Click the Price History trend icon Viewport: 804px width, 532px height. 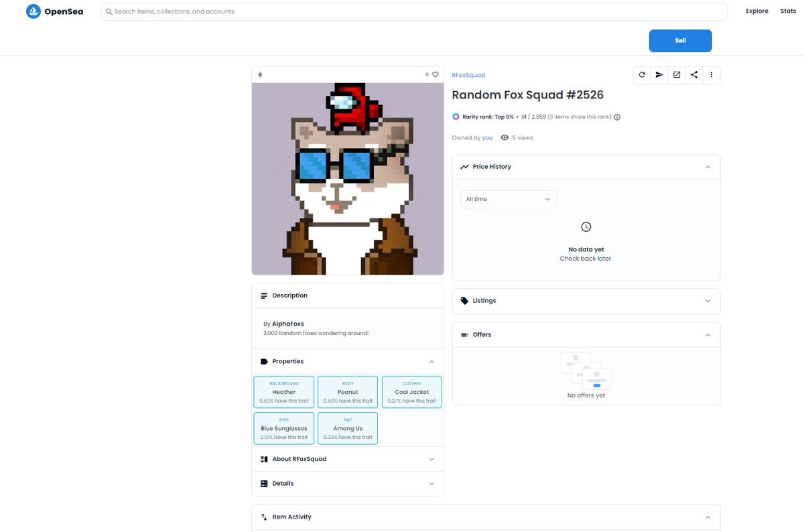click(x=464, y=167)
